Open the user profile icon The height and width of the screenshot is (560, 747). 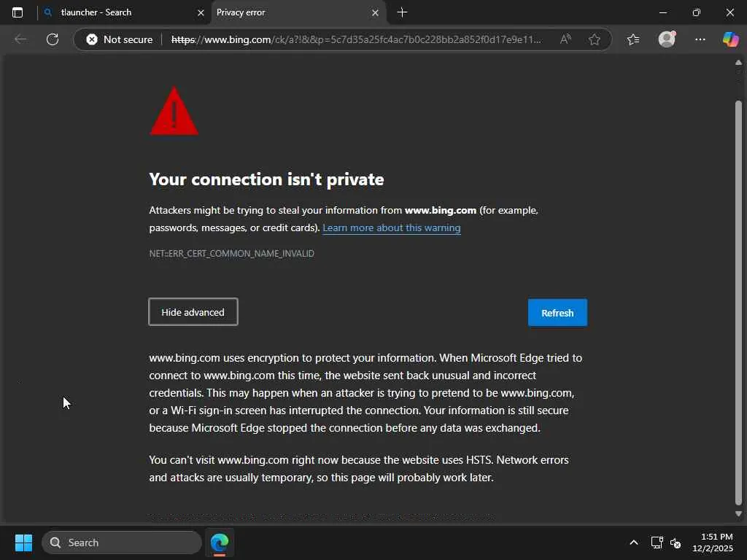click(x=667, y=39)
